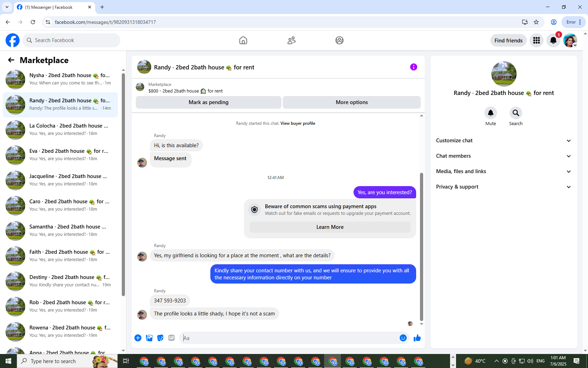
Task: Click conversation list scrollbar
Action: coord(123,185)
